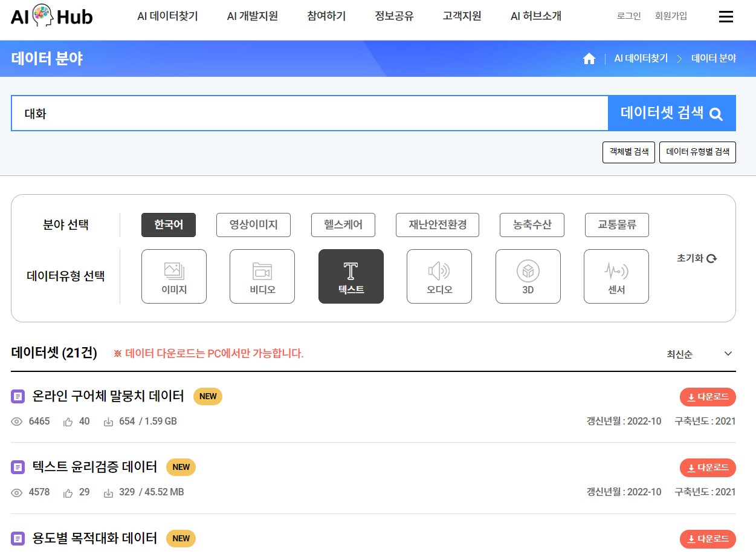The image size is (756, 554).
Task: Go to home via breadcrumb house icon
Action: point(589,59)
